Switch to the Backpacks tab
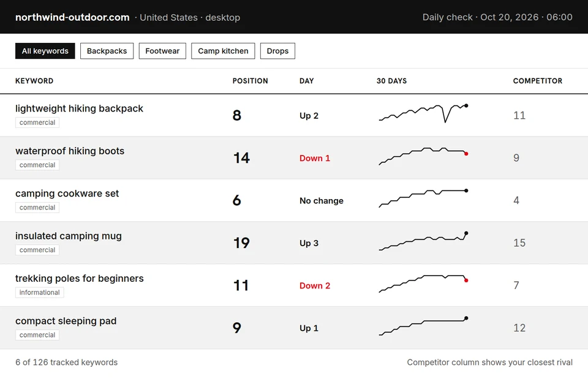The image size is (588, 392). click(107, 51)
